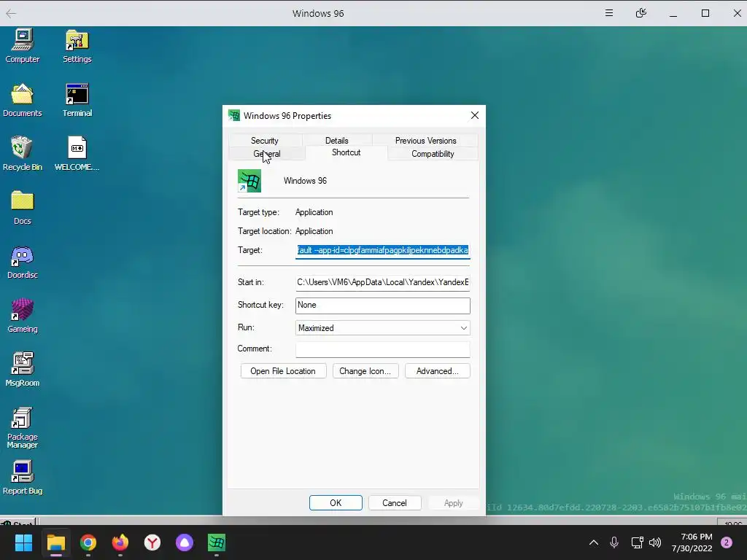Image resolution: width=747 pixels, height=560 pixels.
Task: Show hidden system tray icons
Action: [594, 542]
